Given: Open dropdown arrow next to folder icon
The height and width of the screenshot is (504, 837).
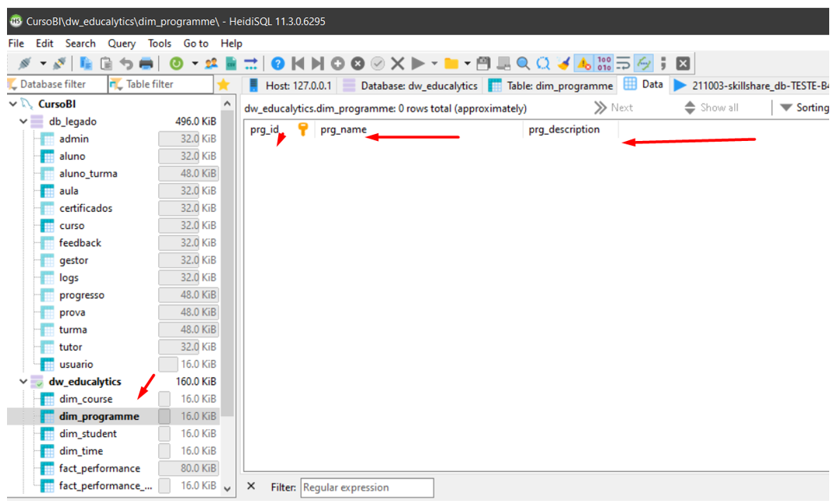Looking at the screenshot, I should [x=467, y=63].
